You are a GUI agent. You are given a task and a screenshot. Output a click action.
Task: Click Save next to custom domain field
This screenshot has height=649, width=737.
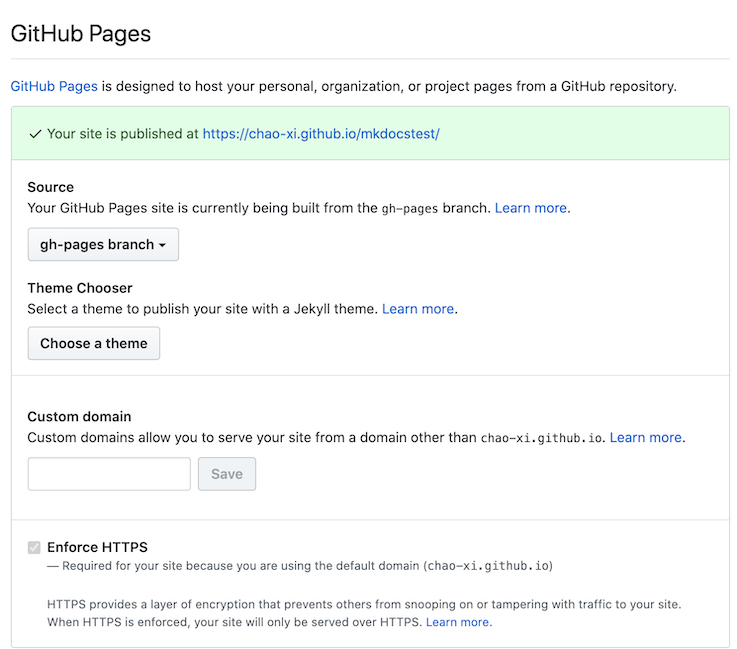point(227,474)
